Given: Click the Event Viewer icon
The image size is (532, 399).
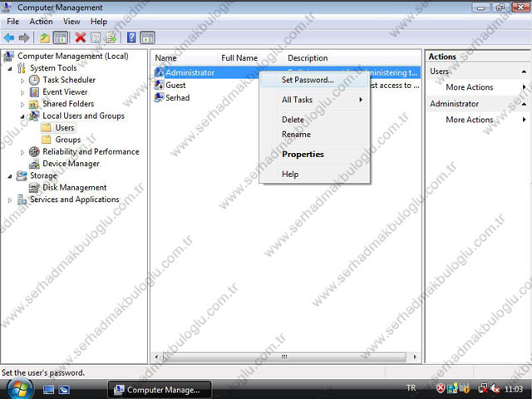Looking at the screenshot, I should coord(34,92).
